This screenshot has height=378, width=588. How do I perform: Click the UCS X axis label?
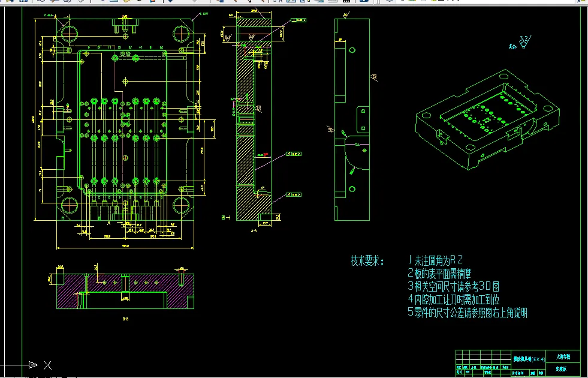pos(47,365)
